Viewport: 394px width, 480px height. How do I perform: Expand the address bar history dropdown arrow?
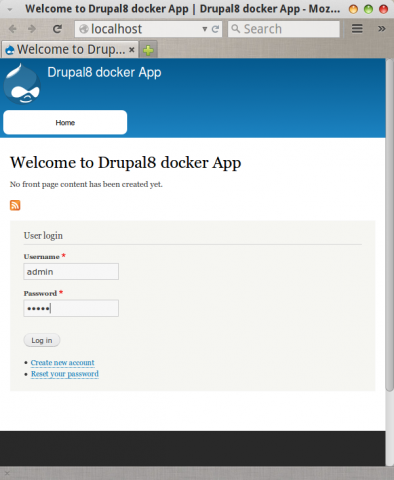pyautogui.click(x=204, y=29)
